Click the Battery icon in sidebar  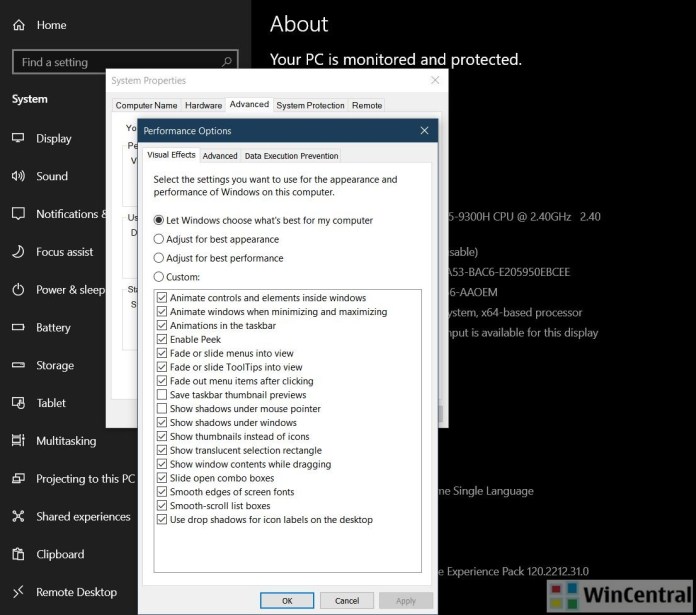pos(18,327)
